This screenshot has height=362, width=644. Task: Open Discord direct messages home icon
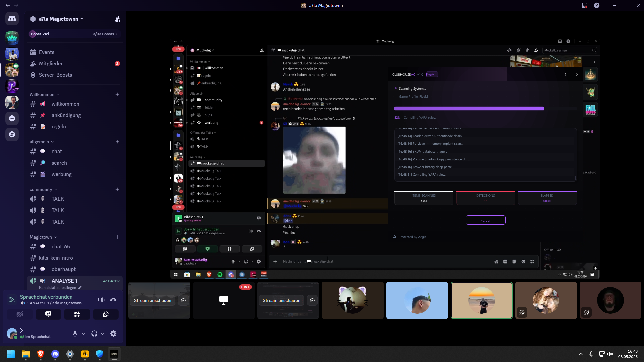coord(12,19)
